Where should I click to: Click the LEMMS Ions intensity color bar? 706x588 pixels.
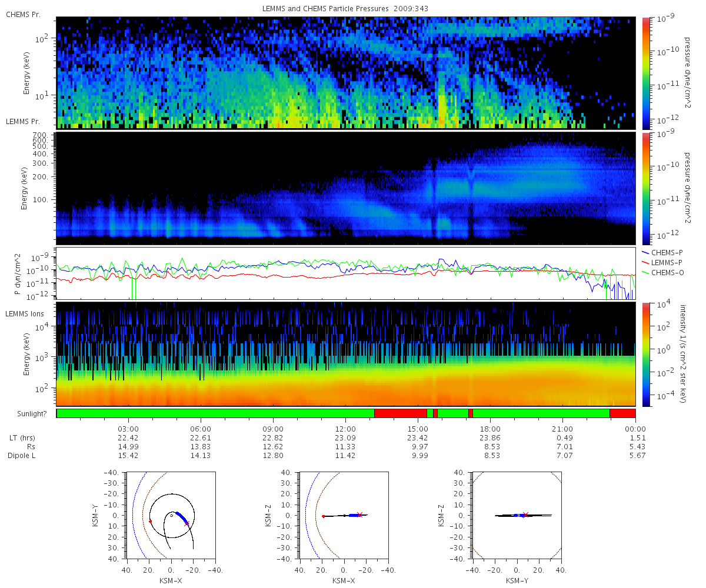point(647,354)
